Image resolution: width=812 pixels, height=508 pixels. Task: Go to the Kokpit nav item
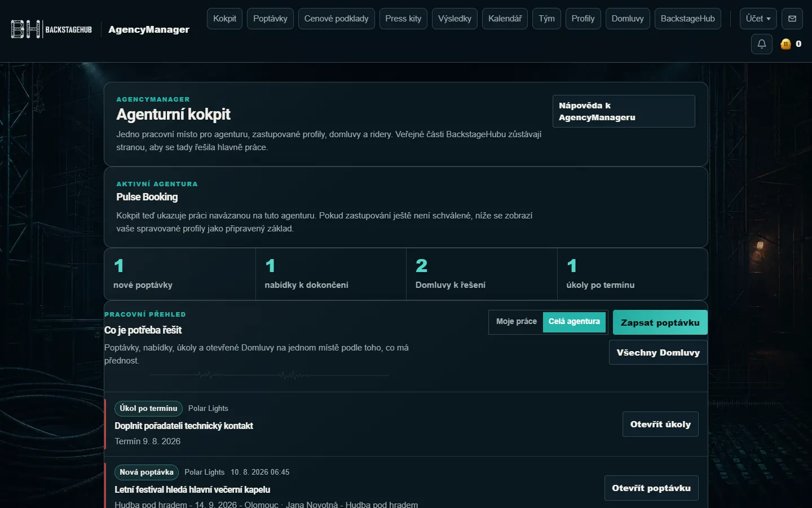[225, 19]
